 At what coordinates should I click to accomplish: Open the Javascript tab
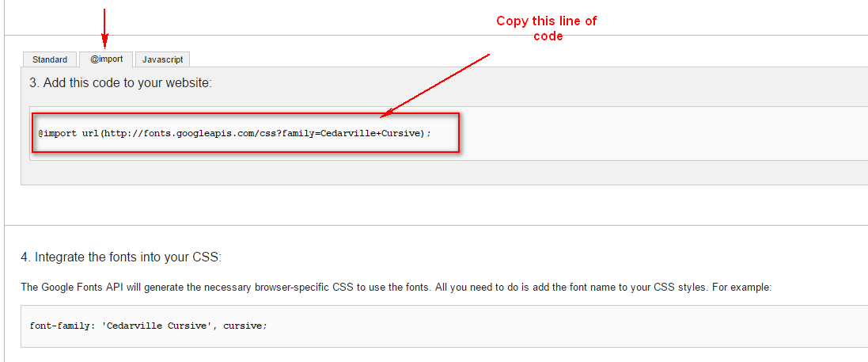click(x=162, y=59)
